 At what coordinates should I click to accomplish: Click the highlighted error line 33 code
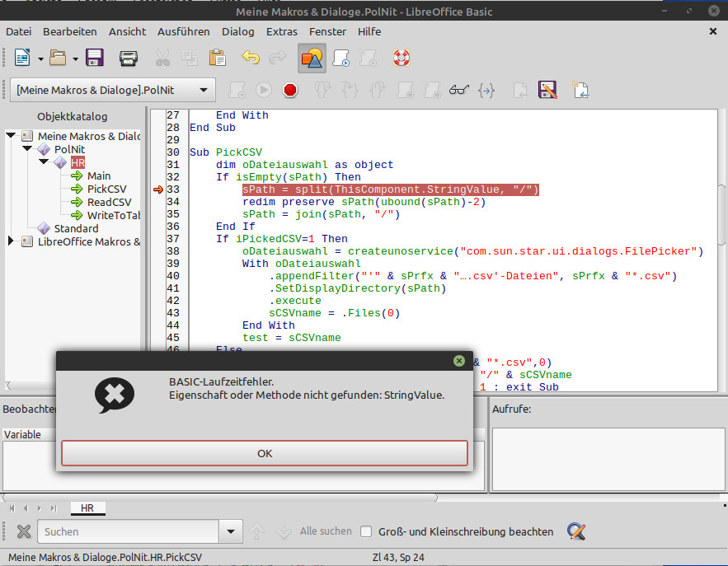coord(390,189)
